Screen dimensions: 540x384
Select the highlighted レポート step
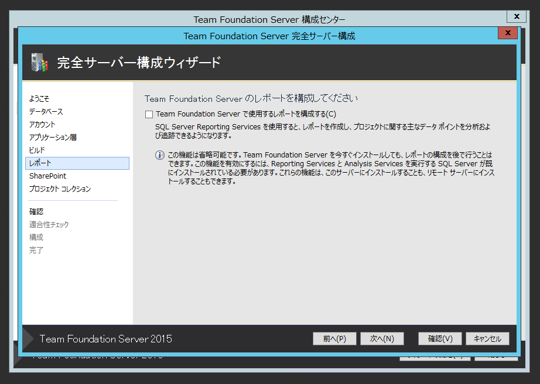77,163
